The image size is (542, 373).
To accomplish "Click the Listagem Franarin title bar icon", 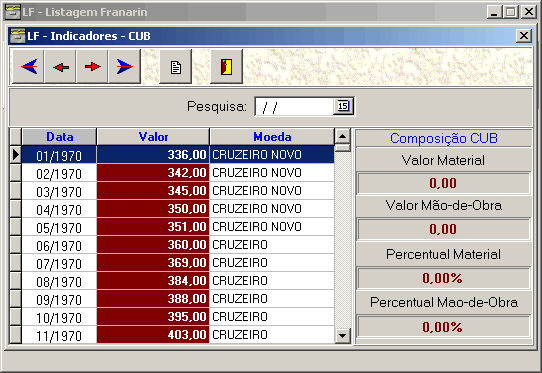I will [x=13, y=12].
